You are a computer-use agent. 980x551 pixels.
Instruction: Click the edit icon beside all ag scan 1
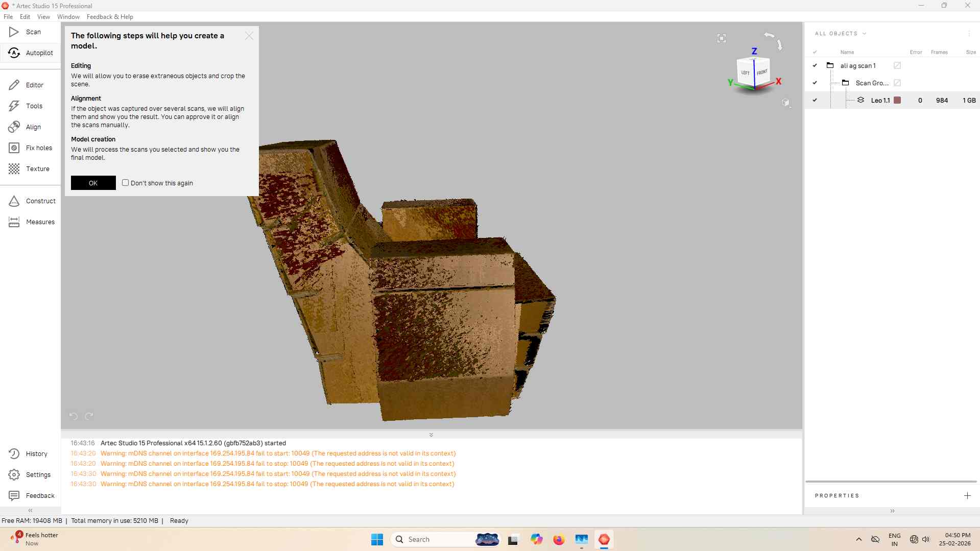coord(897,65)
